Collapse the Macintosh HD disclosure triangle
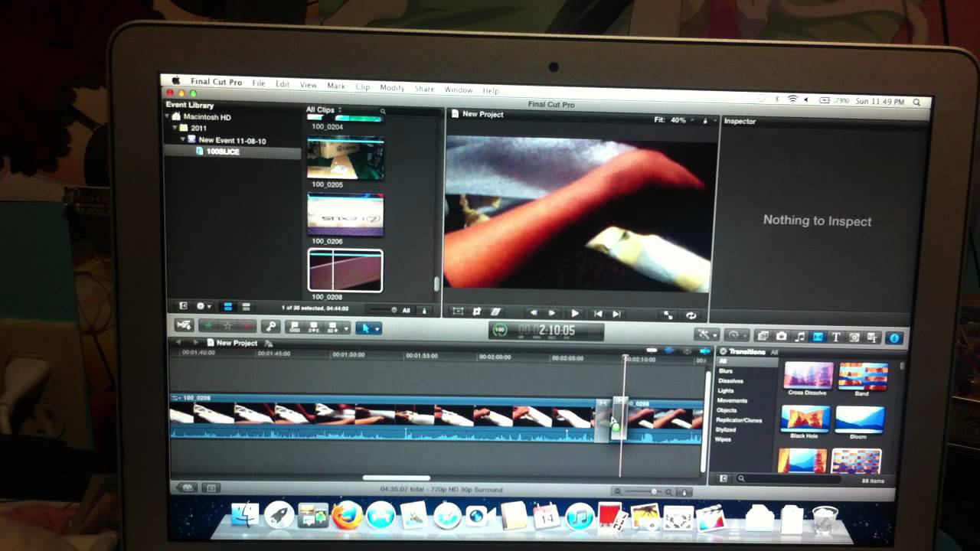This screenshot has height=551, width=980. (x=168, y=117)
